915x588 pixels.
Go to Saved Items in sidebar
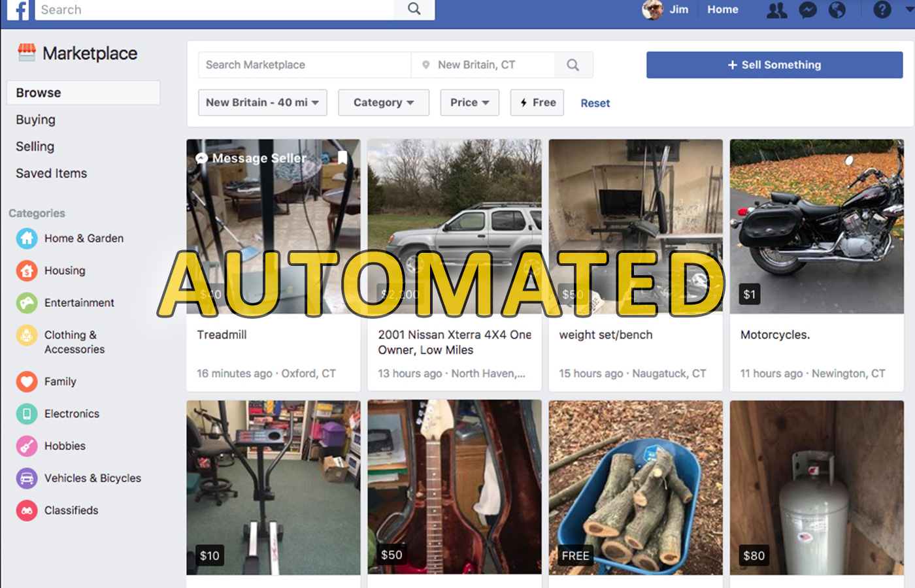pyautogui.click(x=52, y=173)
